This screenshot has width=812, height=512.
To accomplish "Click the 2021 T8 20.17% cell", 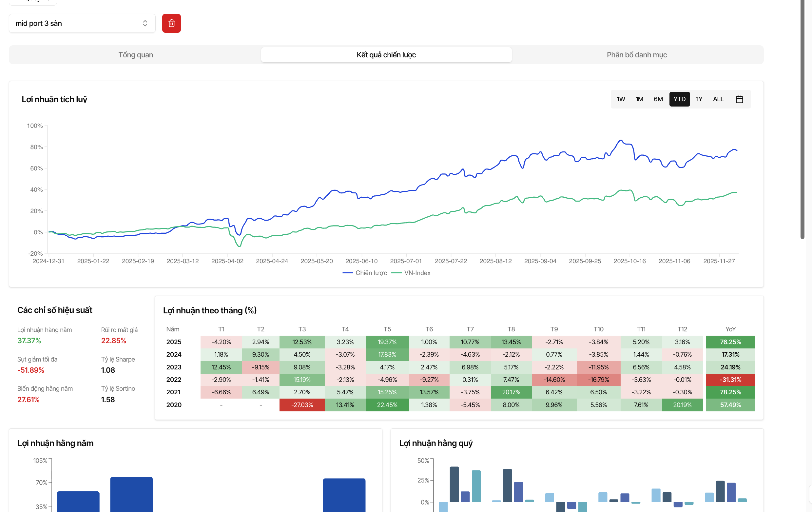I will click(x=511, y=392).
